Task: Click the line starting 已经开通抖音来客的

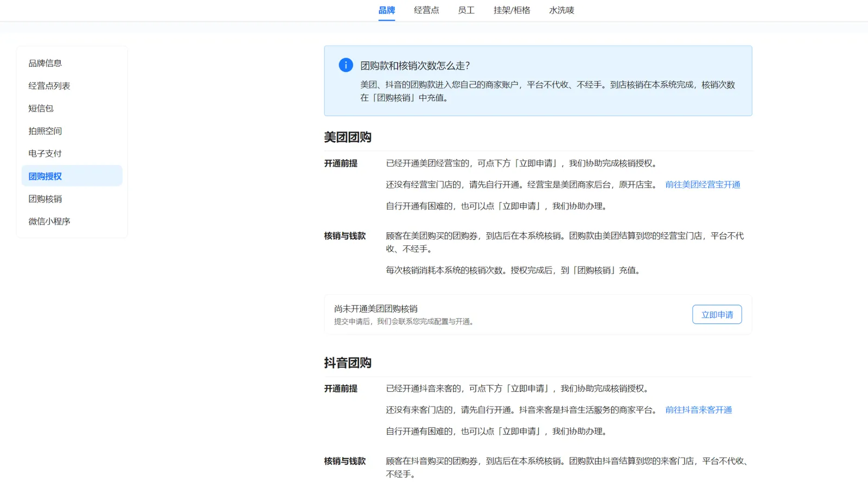Action: [x=519, y=389]
